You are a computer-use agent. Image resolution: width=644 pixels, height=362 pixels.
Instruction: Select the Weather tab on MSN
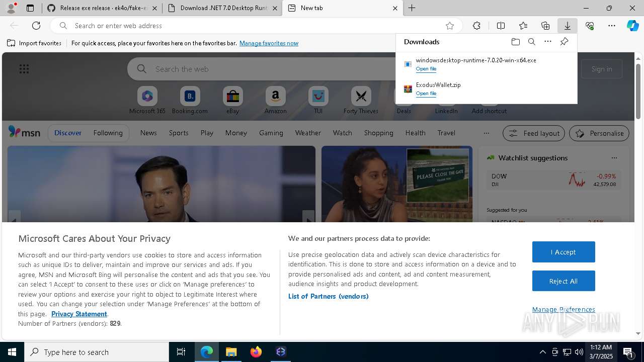pyautogui.click(x=308, y=133)
